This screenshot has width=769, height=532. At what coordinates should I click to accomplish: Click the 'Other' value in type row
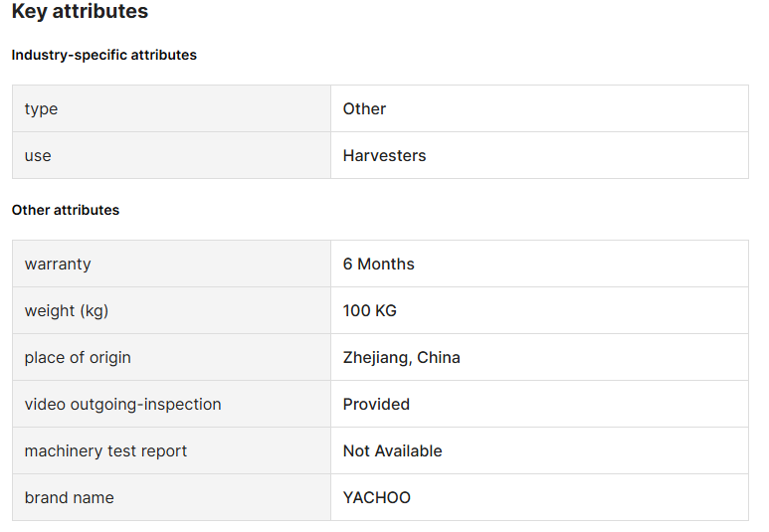pyautogui.click(x=364, y=108)
